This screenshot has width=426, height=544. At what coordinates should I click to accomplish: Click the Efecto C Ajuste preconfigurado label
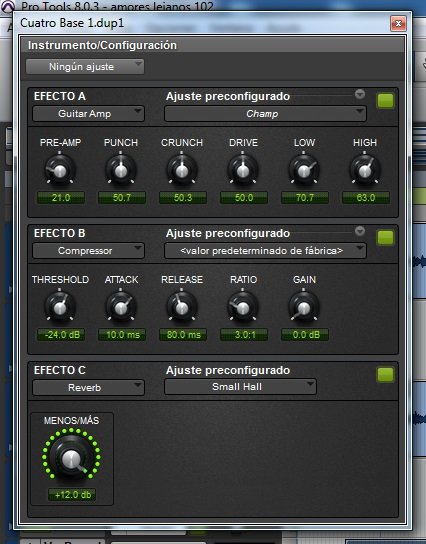tap(228, 370)
